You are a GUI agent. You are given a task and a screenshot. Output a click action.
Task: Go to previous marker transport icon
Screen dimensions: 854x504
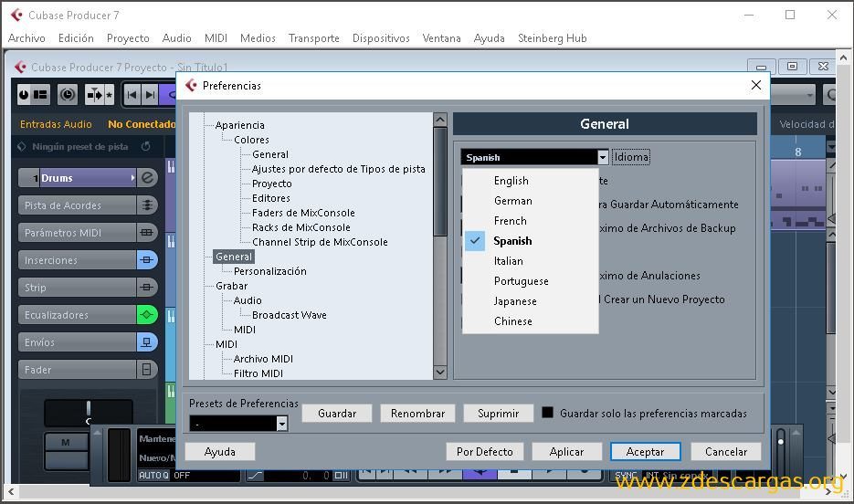pos(132,95)
